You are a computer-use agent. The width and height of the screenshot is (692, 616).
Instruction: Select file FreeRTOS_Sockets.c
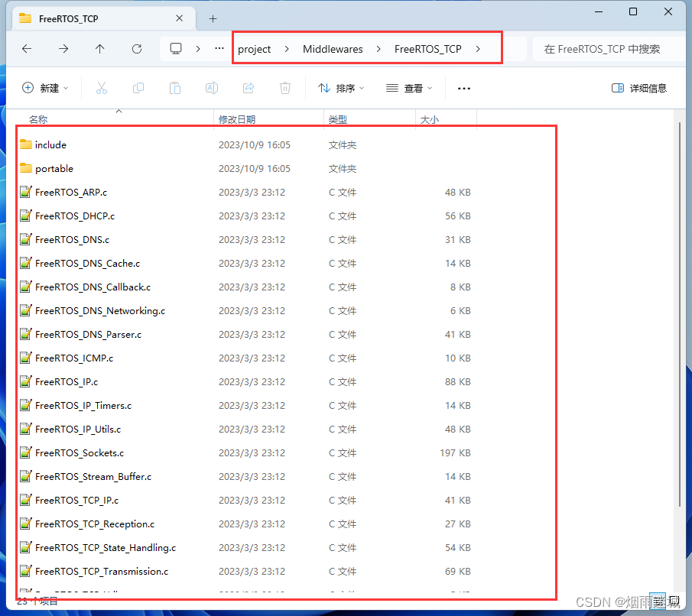point(245,453)
